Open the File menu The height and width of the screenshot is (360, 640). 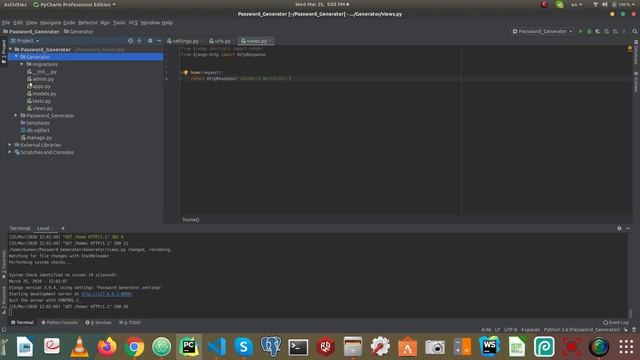tap(6, 23)
